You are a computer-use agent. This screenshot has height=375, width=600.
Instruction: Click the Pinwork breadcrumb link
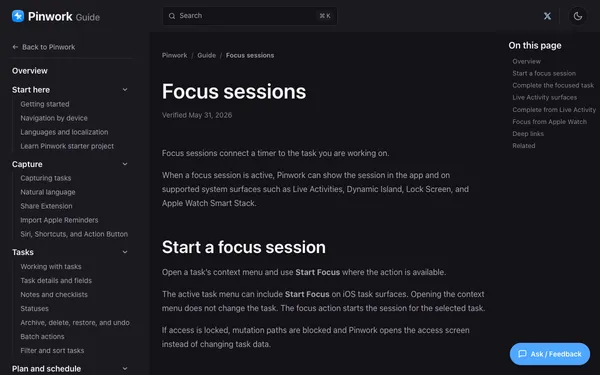point(174,55)
